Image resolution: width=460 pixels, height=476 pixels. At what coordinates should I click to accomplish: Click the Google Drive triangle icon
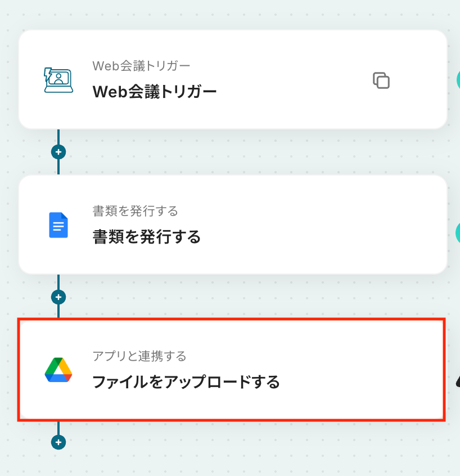click(58, 370)
